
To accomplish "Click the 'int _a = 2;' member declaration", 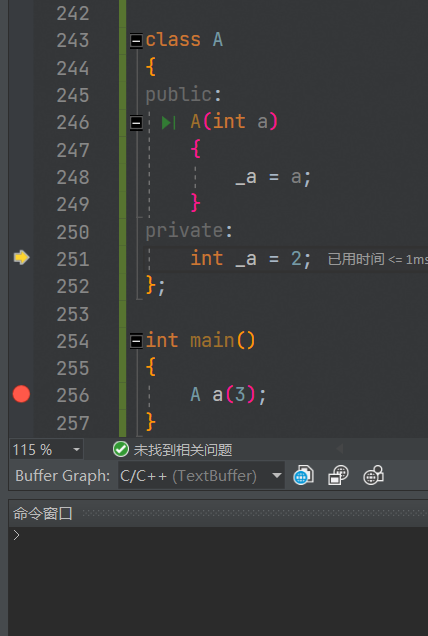I will [x=251, y=259].
